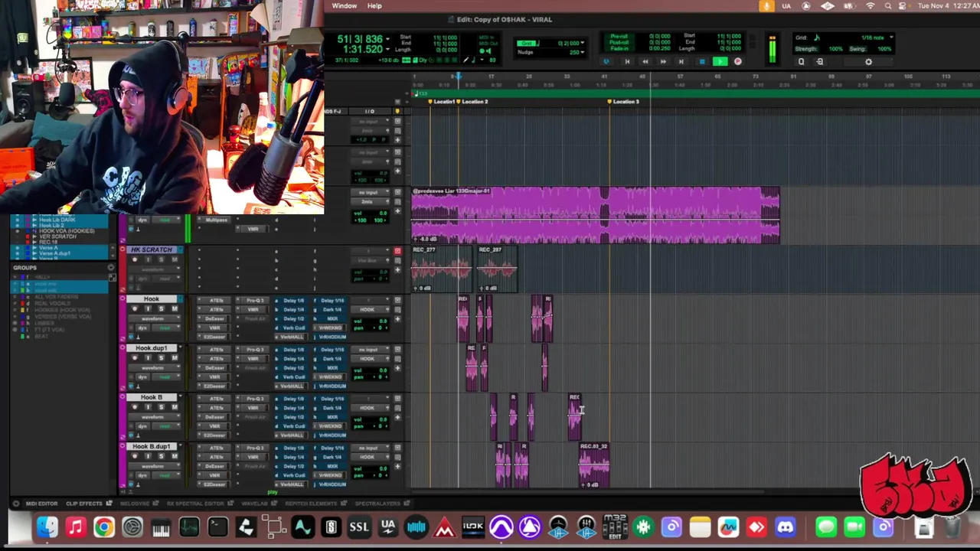
Task: Switch to the MELODYNE tab
Action: click(x=135, y=504)
